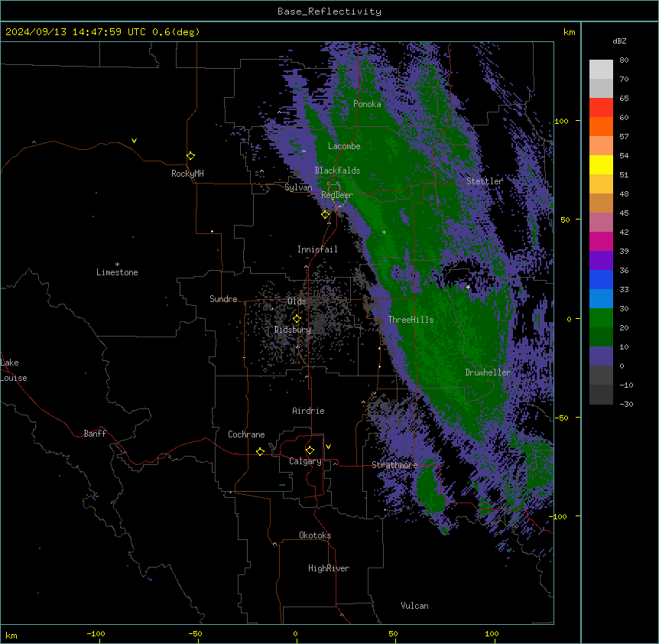This screenshot has width=659, height=644.
Task: Click the Innisfail city label
Action: click(x=317, y=249)
